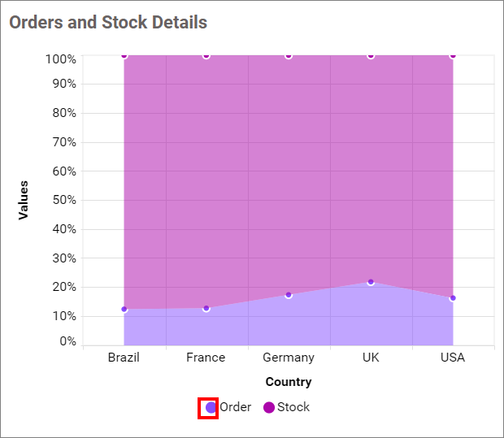The image size is (504, 438).
Task: Click the Stock data point for France
Action: [206, 55]
